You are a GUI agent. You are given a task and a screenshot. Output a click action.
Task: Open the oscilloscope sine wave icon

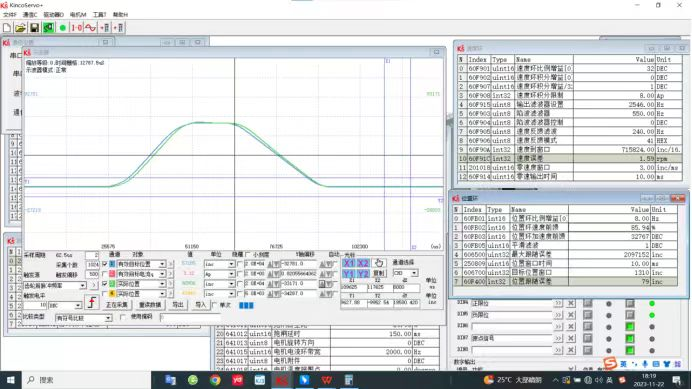(90, 28)
